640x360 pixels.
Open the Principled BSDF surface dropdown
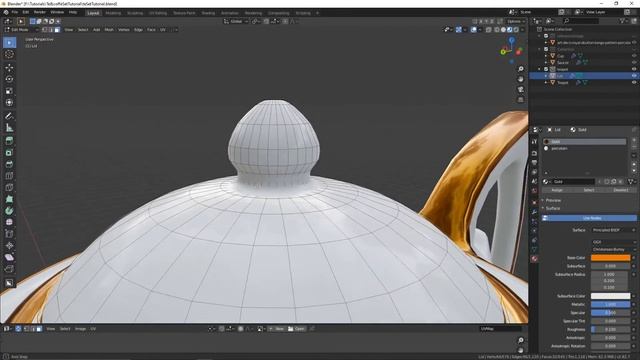613,230
